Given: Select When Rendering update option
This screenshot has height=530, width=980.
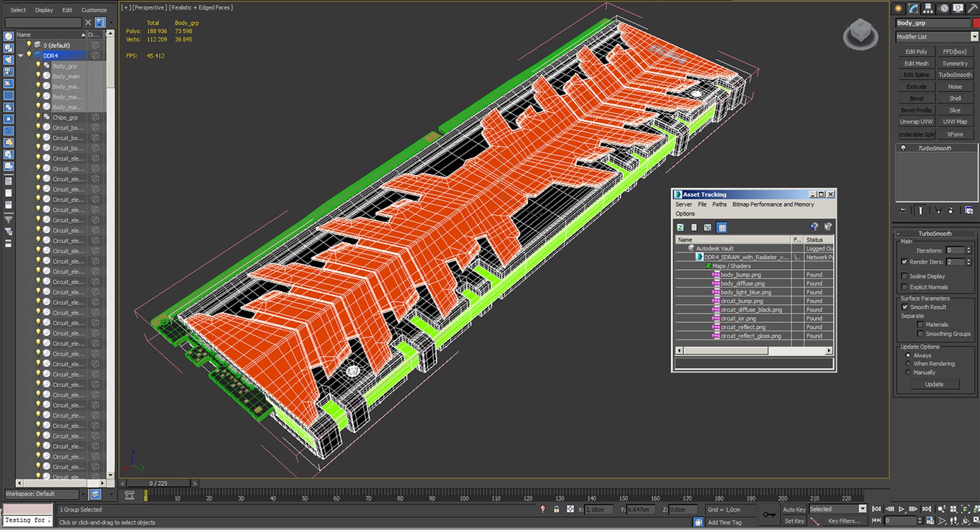Looking at the screenshot, I should pos(908,364).
